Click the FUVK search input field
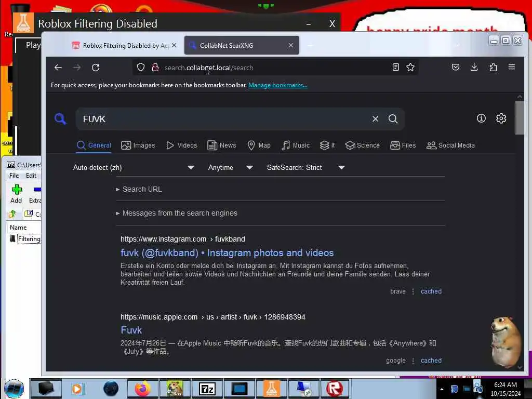The image size is (532, 399). (x=224, y=119)
